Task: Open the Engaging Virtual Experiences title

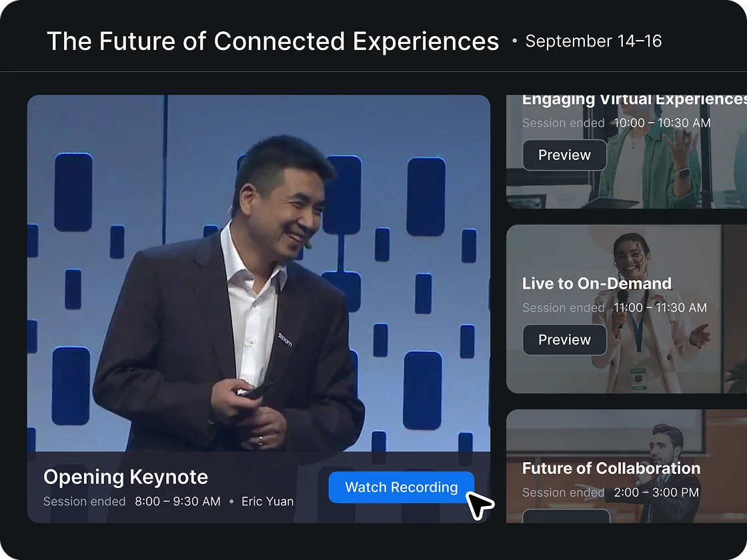Action: coord(634,100)
